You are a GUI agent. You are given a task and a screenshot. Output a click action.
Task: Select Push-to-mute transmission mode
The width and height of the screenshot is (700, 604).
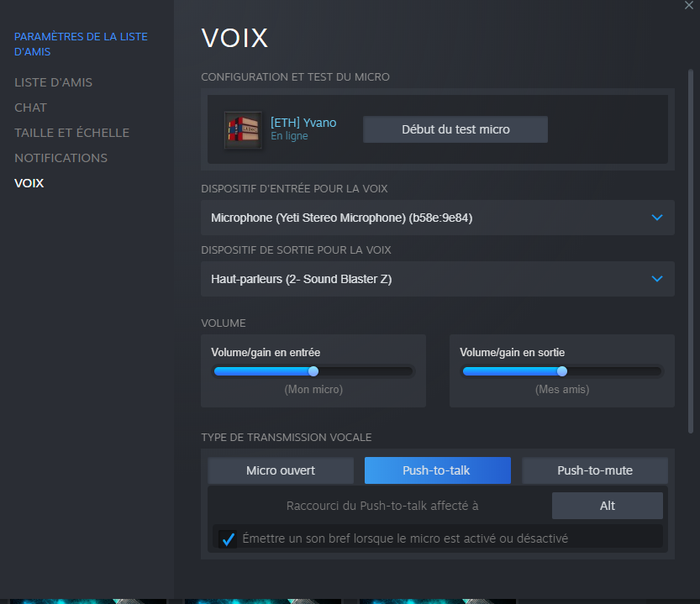coord(595,470)
